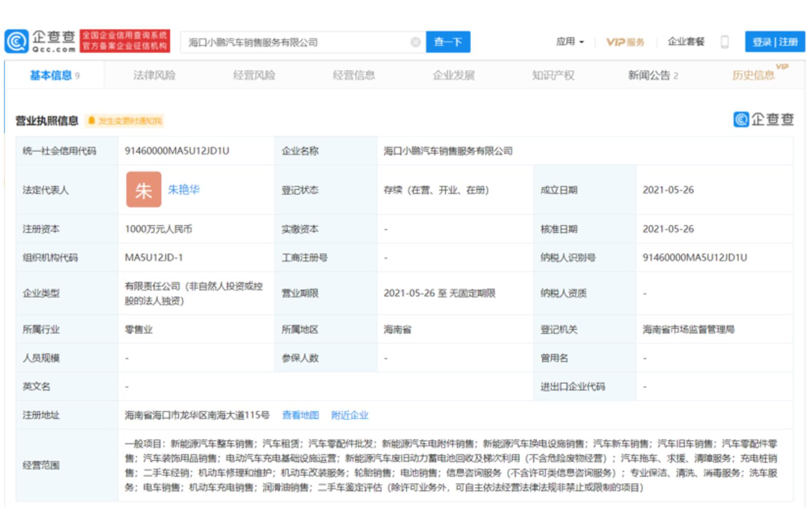Click 海南省市场监督管理局 registration authority
The height and width of the screenshot is (526, 812).
pos(689,329)
